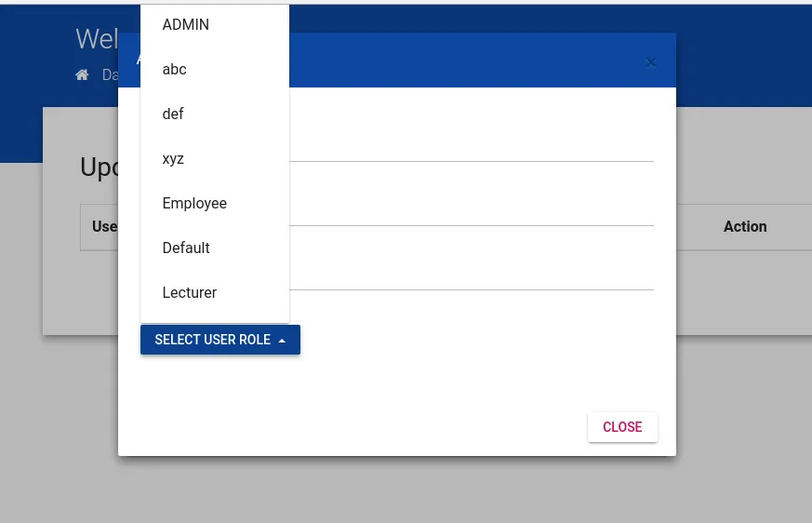The height and width of the screenshot is (523, 812).
Task: Click the first input field in the dialog
Action: click(471, 148)
